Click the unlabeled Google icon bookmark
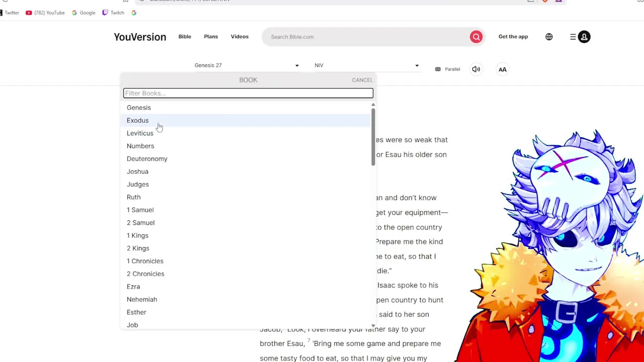This screenshot has height=362, width=644. pyautogui.click(x=134, y=13)
